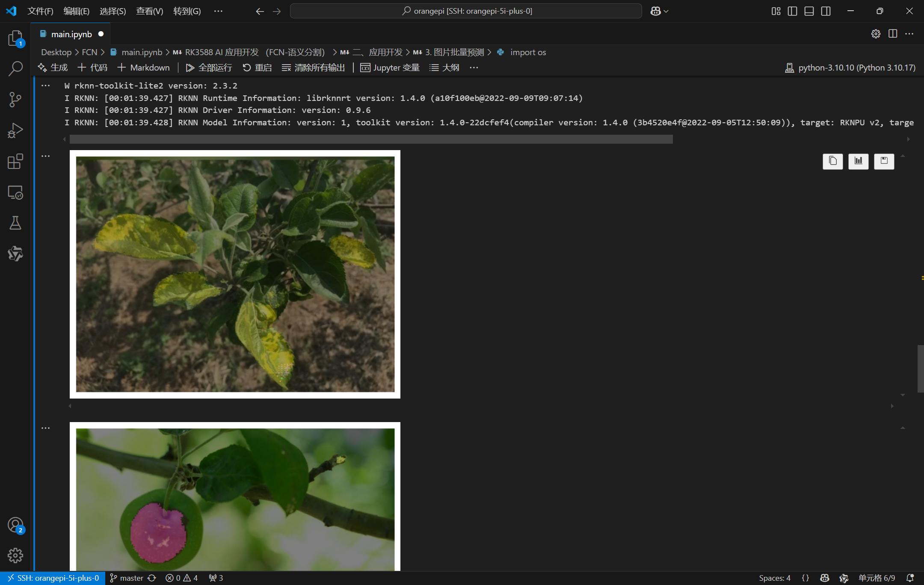Open Remote Explorer view
The width and height of the screenshot is (924, 585).
pyautogui.click(x=15, y=192)
